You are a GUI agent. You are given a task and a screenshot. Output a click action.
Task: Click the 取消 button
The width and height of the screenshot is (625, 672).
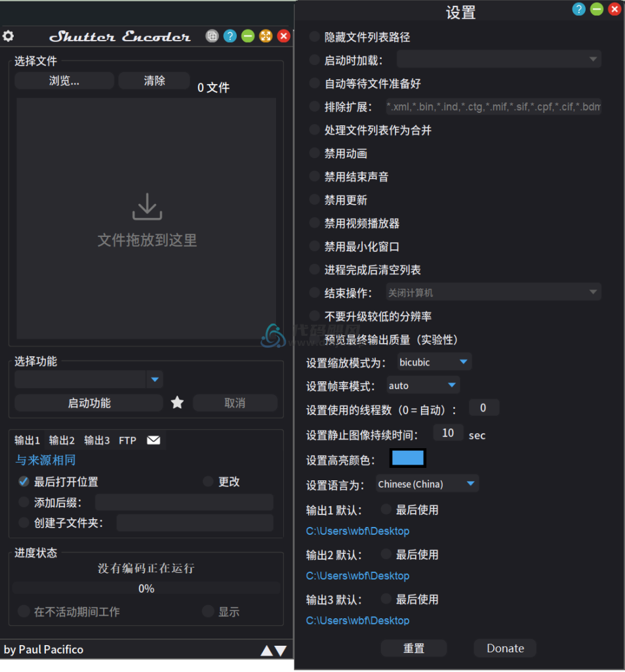point(235,403)
